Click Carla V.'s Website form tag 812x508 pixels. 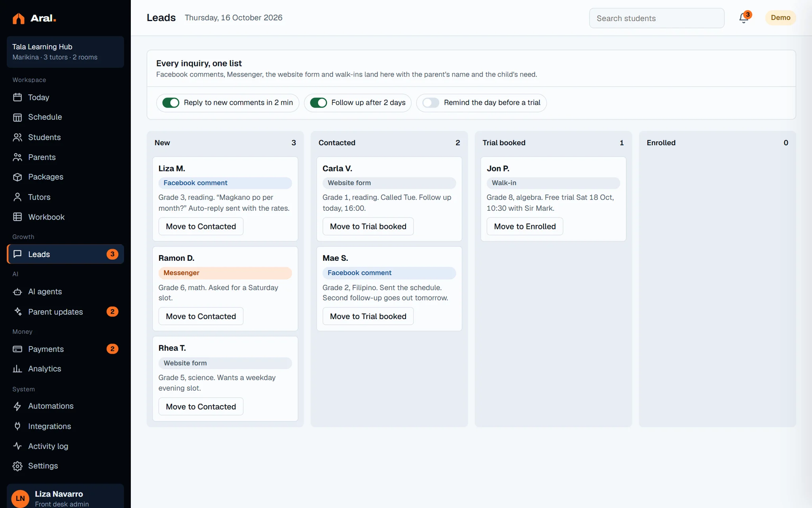tap(389, 183)
